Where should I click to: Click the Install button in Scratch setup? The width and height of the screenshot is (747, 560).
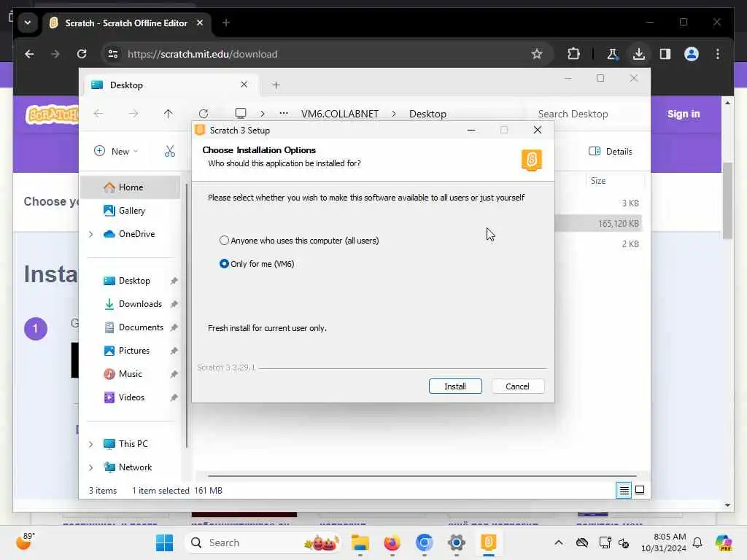click(455, 386)
